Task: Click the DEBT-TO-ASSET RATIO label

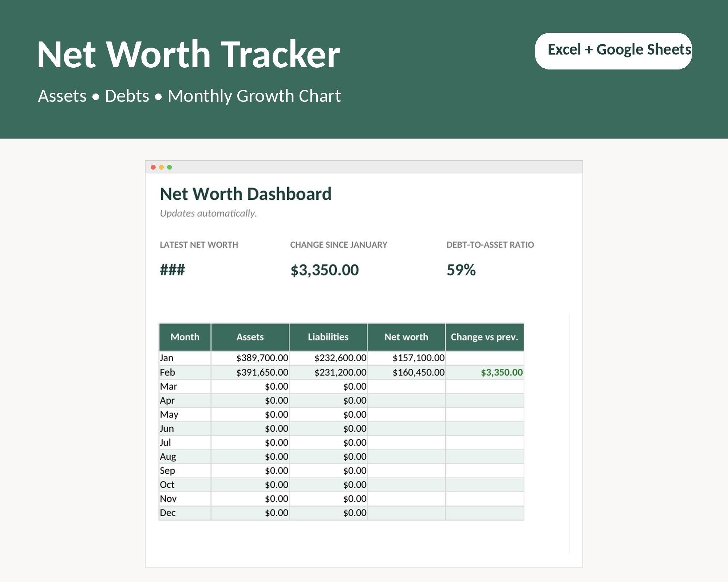Action: pos(490,245)
